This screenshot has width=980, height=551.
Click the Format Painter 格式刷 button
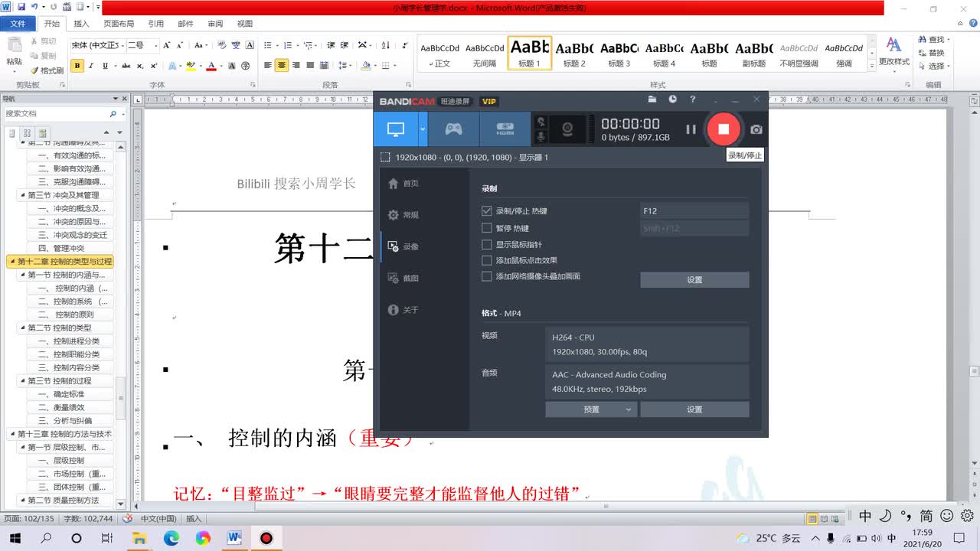[47, 70]
